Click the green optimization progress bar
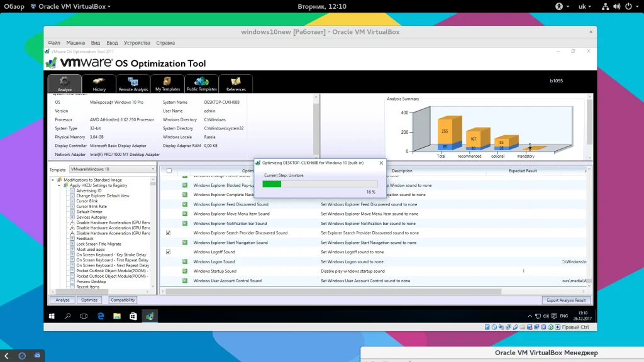 click(272, 184)
